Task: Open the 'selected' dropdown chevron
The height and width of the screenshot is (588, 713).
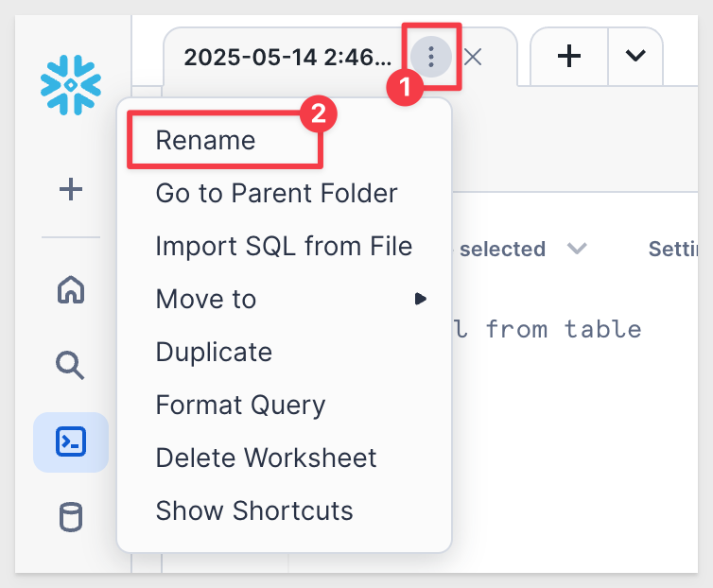Action: click(x=577, y=249)
